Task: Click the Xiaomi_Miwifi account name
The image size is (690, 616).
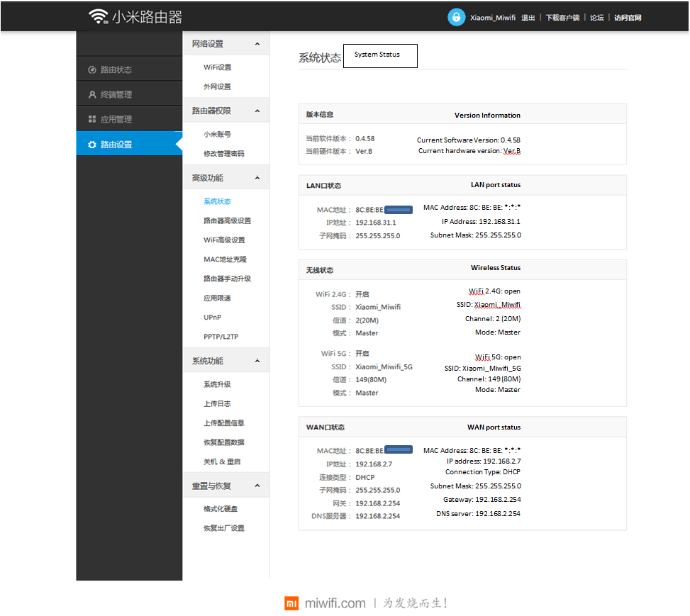Action: [492, 18]
